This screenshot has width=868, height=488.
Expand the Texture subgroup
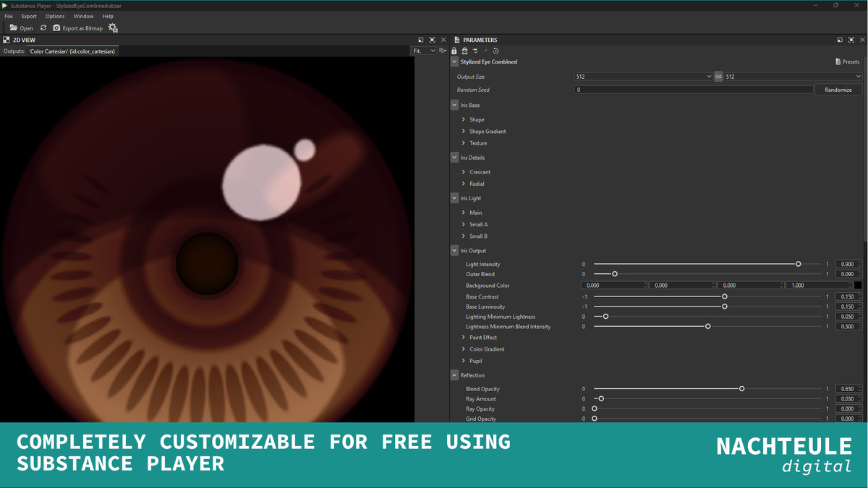pyautogui.click(x=464, y=143)
